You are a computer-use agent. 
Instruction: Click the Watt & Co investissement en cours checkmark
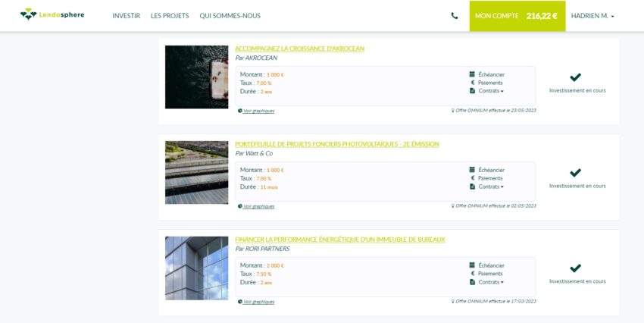click(x=575, y=173)
